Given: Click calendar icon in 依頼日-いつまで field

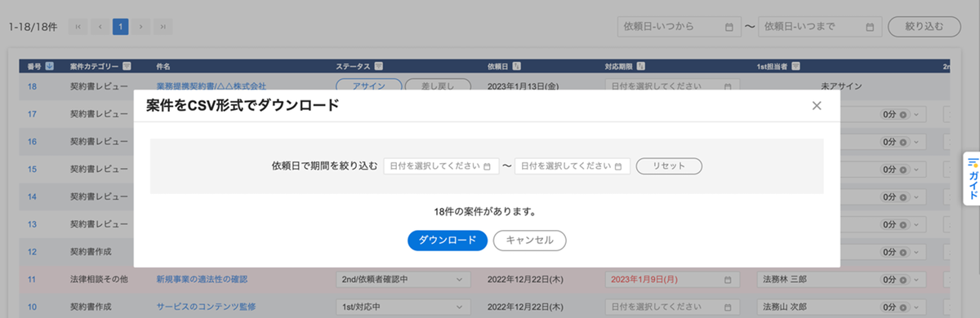Looking at the screenshot, I should (870, 27).
